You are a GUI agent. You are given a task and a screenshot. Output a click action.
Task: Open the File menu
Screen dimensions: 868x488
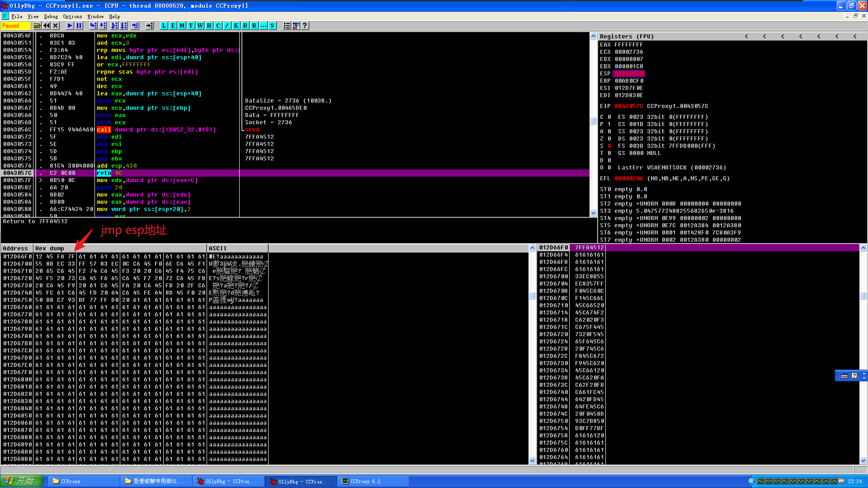pyautogui.click(x=17, y=16)
